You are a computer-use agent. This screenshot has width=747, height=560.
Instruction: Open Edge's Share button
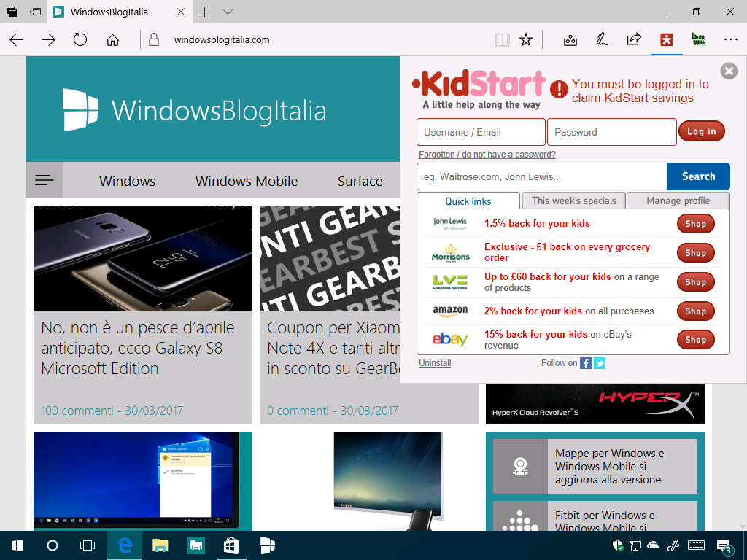pyautogui.click(x=634, y=39)
